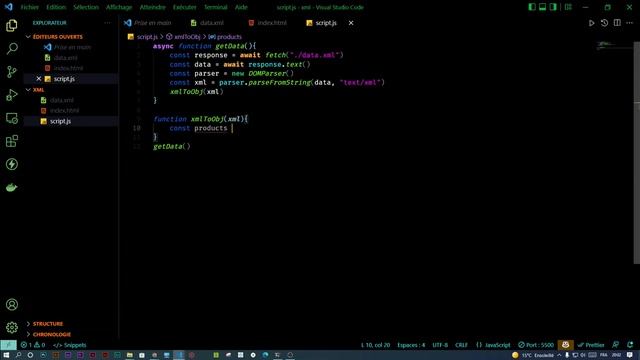
Task: Change end of line sequence CRLF
Action: click(x=461, y=345)
